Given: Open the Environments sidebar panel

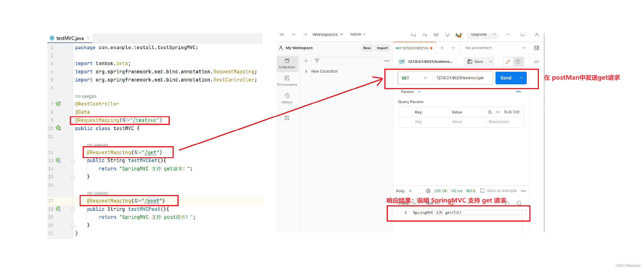Looking at the screenshot, I should tap(287, 81).
